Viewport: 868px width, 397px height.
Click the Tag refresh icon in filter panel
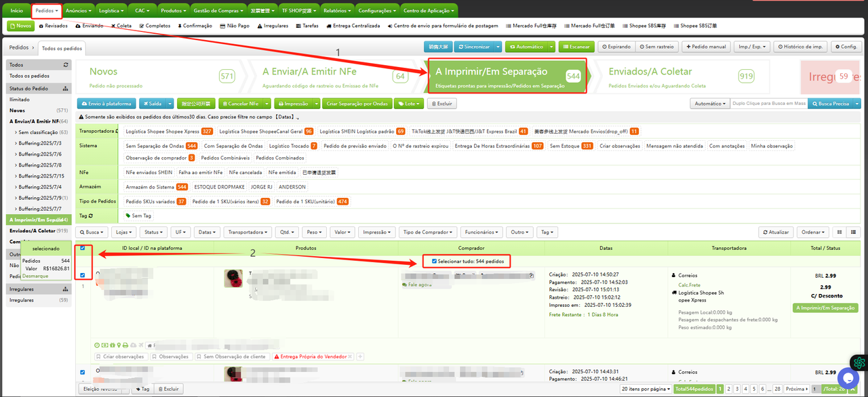90,215
